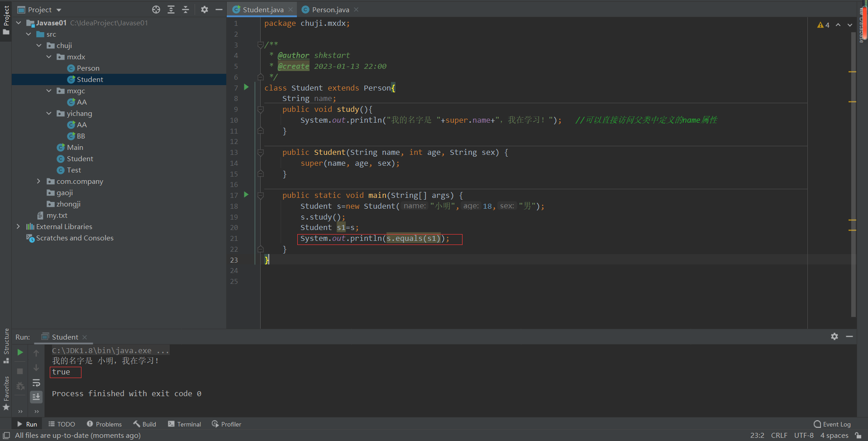Toggle read-only lock icon in status bar
This screenshot has width=868, height=441.
858,435
